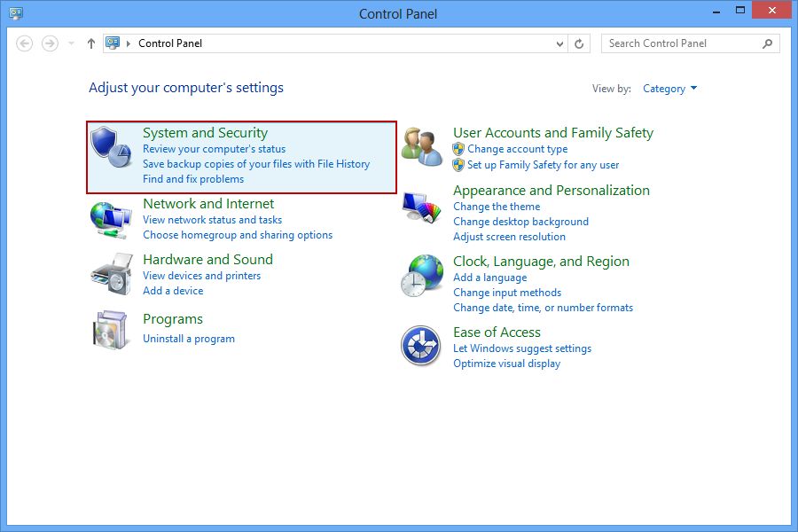Close the Control Panel window
Image resolution: width=798 pixels, height=532 pixels.
pos(772,10)
